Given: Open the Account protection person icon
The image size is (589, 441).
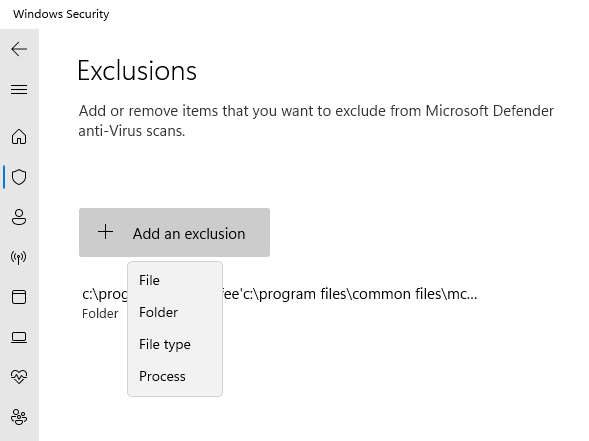Looking at the screenshot, I should 19,217.
